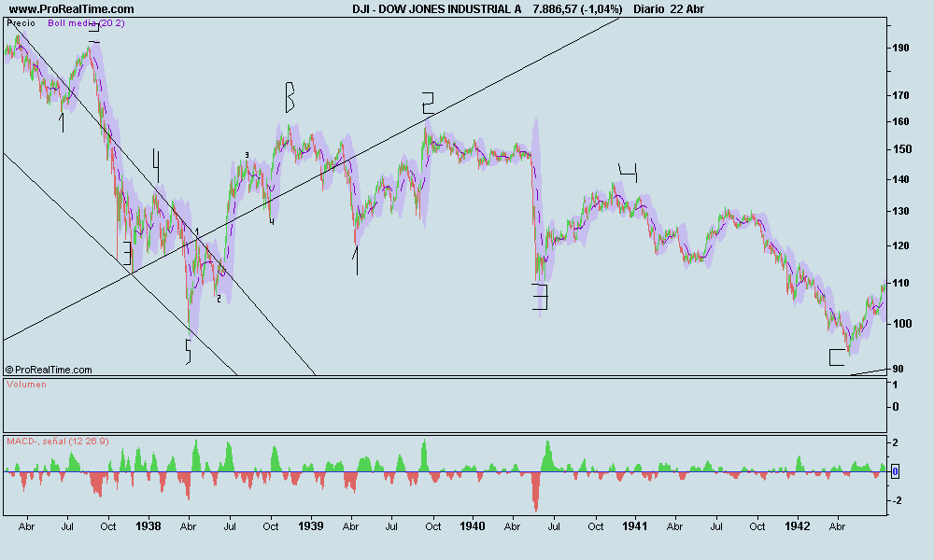Select the hand-drawn B wave annotation

point(290,98)
